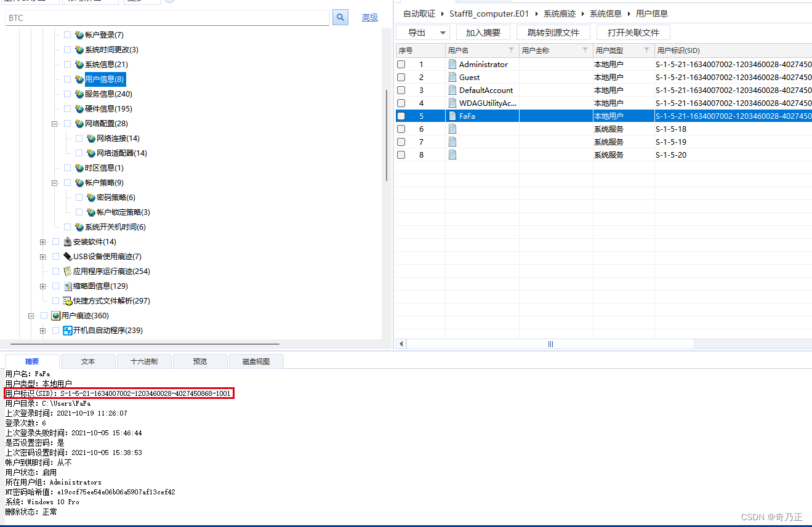Click the 系统信息(21) node icon
The height and width of the screenshot is (527, 812).
coord(79,65)
